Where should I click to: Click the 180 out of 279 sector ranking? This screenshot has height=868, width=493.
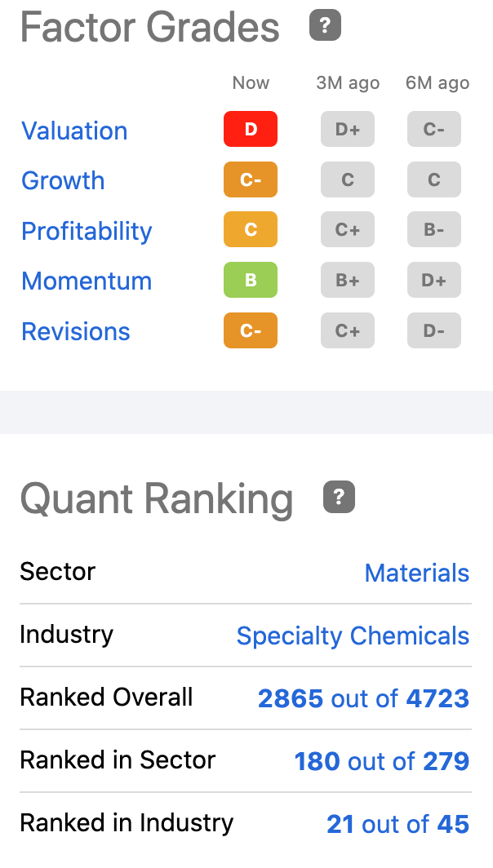pos(381,761)
